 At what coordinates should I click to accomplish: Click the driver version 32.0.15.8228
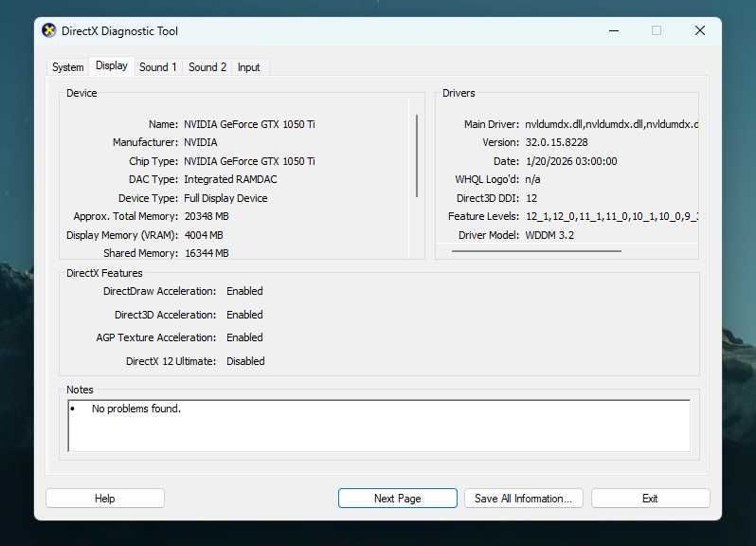coord(556,142)
